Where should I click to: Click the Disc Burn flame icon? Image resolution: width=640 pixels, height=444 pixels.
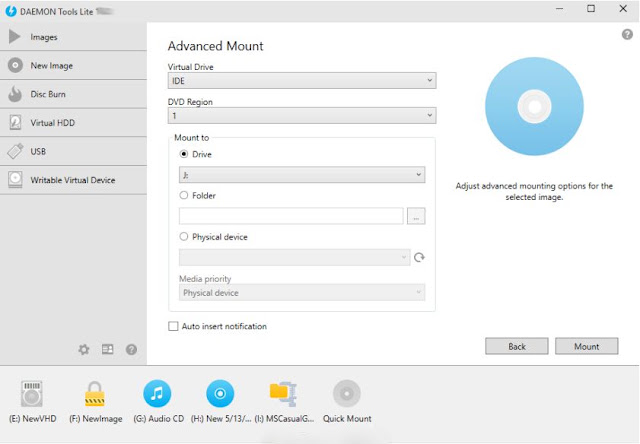point(15,94)
